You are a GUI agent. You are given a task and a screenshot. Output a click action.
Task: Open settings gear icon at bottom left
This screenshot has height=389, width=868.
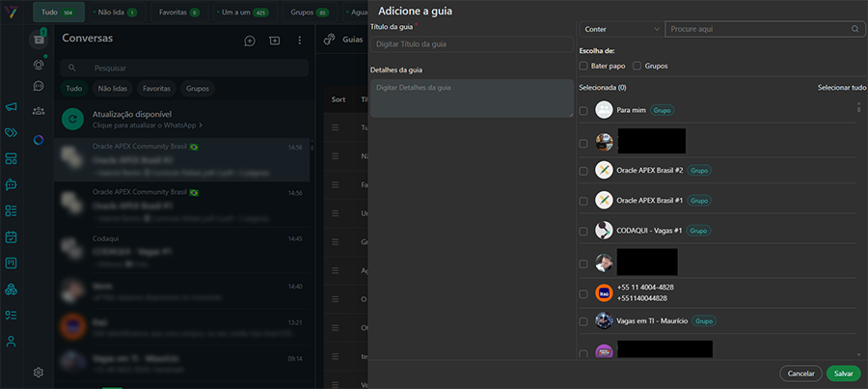[x=39, y=372]
